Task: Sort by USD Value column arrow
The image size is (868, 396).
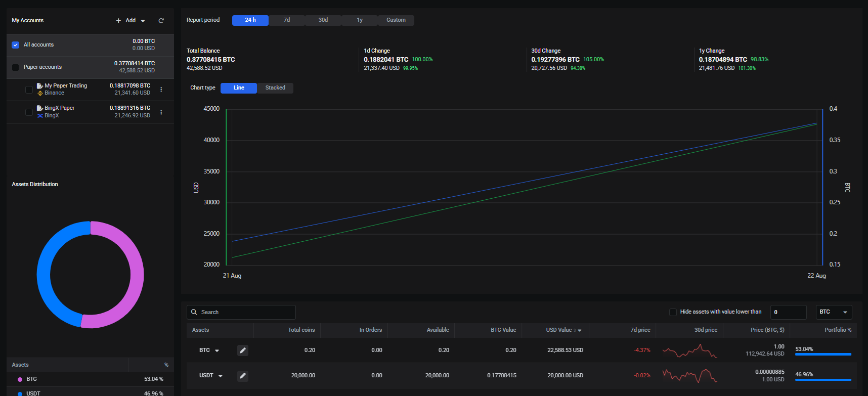Action: point(580,330)
